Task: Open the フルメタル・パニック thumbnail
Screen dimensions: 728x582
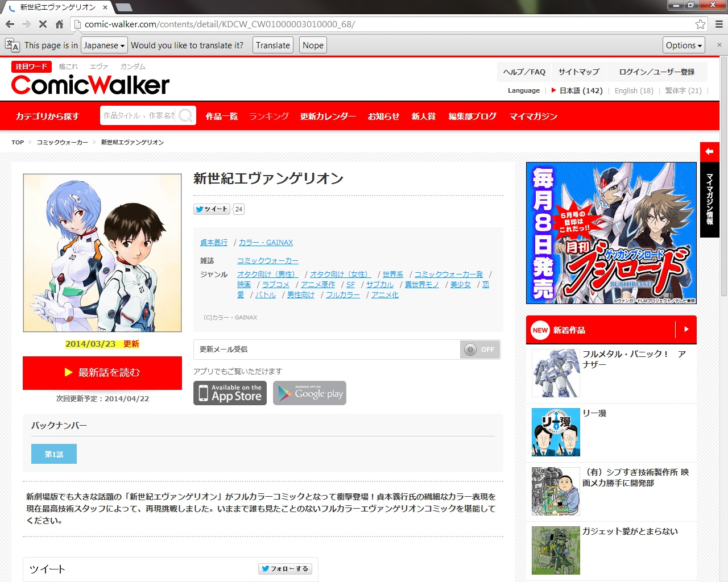Action: (556, 373)
